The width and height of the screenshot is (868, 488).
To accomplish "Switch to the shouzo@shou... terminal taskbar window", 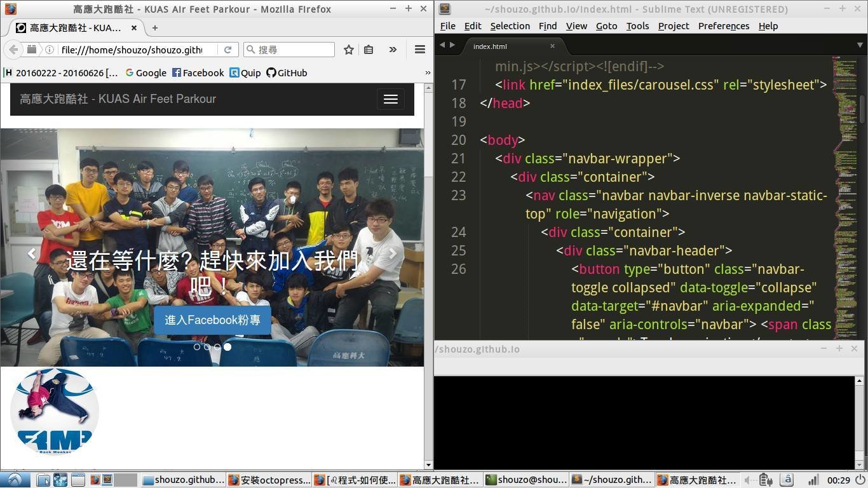I will click(526, 480).
